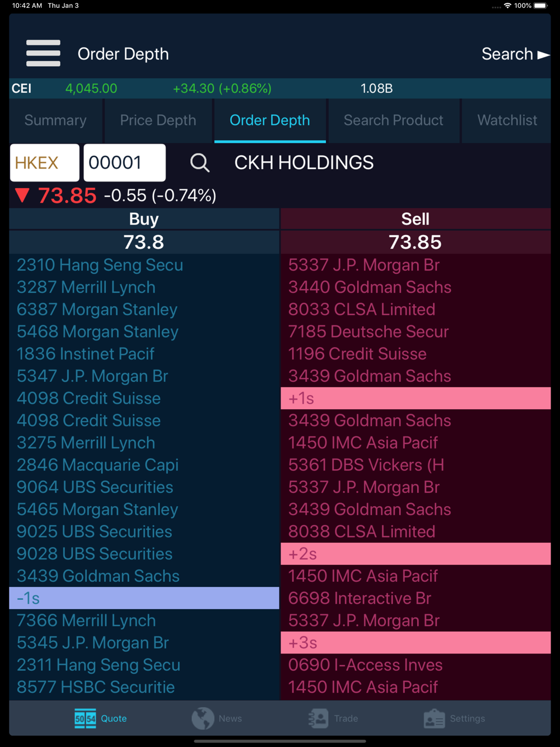Click the Buy column header
Image resolution: width=560 pixels, height=747 pixels.
(x=144, y=219)
